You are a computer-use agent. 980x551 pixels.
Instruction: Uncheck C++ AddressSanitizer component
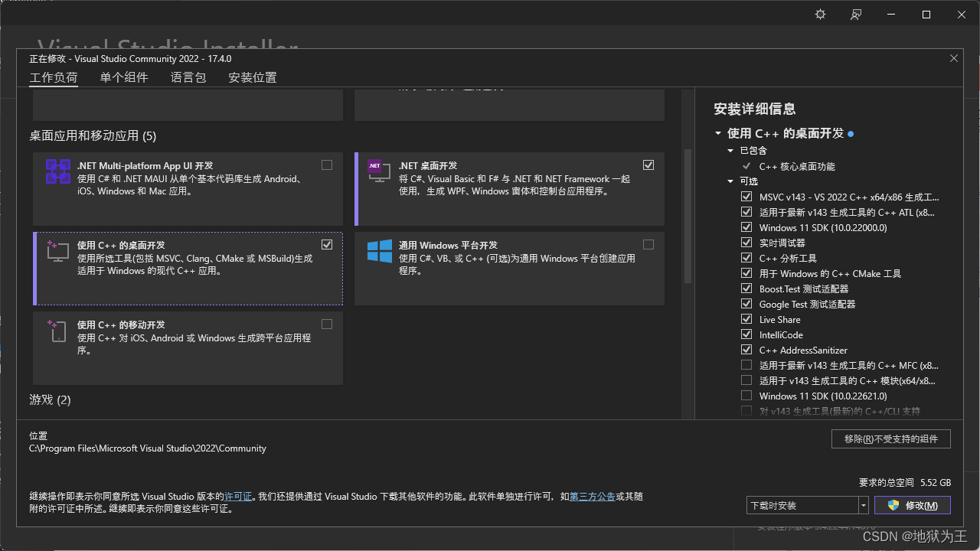point(746,350)
